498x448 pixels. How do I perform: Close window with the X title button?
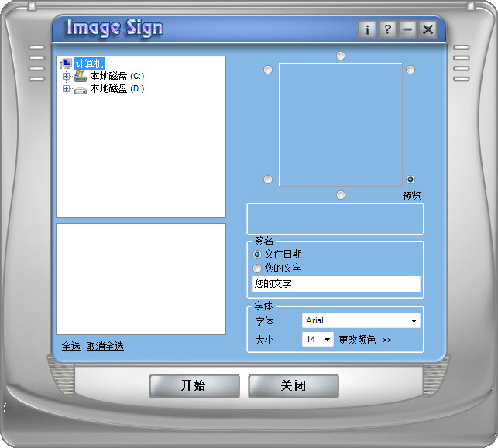(x=428, y=30)
